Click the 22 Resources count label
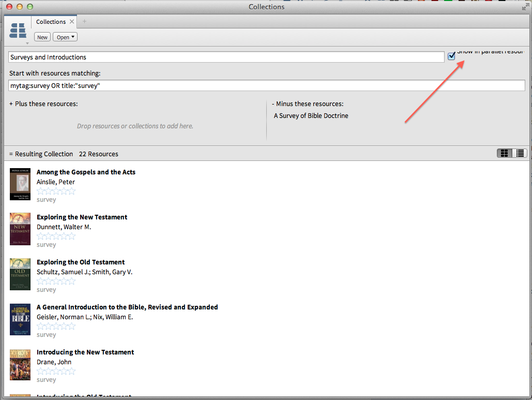The width and height of the screenshot is (532, 400). click(x=98, y=154)
